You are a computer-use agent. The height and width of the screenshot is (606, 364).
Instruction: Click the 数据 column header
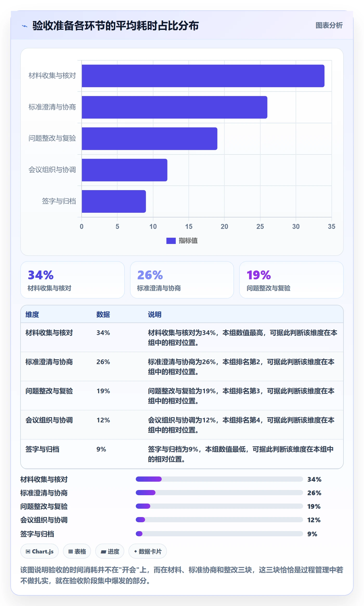[103, 314]
